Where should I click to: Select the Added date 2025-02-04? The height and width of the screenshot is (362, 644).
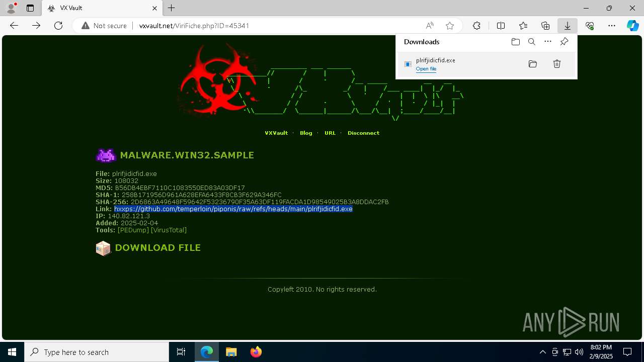pyautogui.click(x=139, y=223)
